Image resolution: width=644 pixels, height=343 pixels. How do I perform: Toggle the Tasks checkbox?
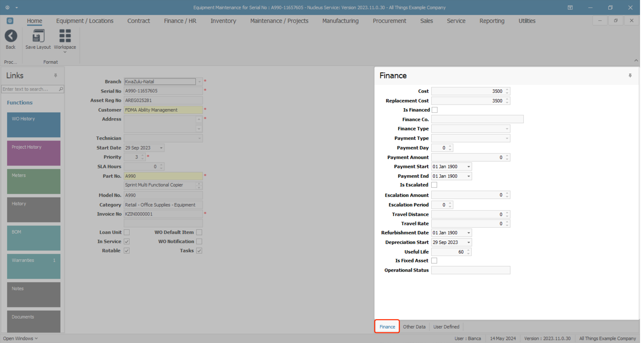(199, 251)
